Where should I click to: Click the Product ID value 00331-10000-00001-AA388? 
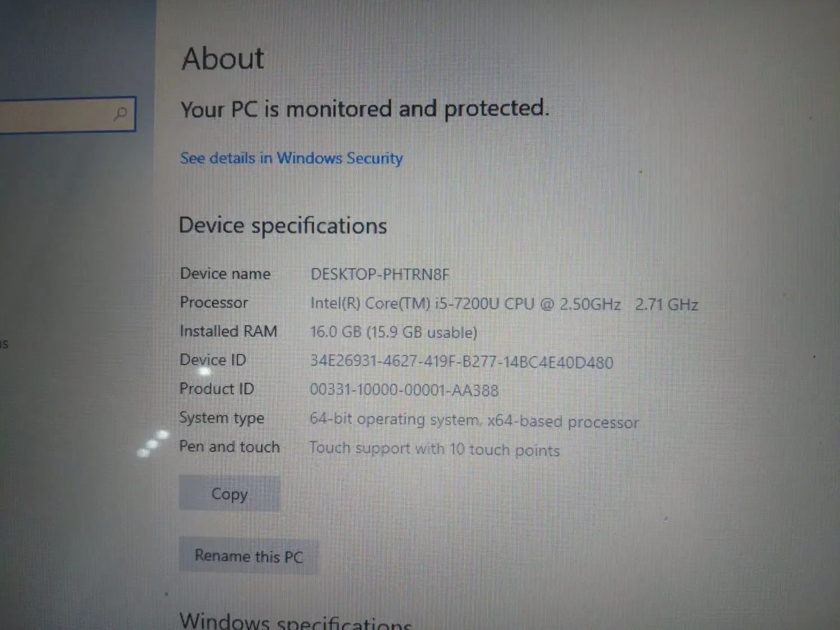pos(404,390)
